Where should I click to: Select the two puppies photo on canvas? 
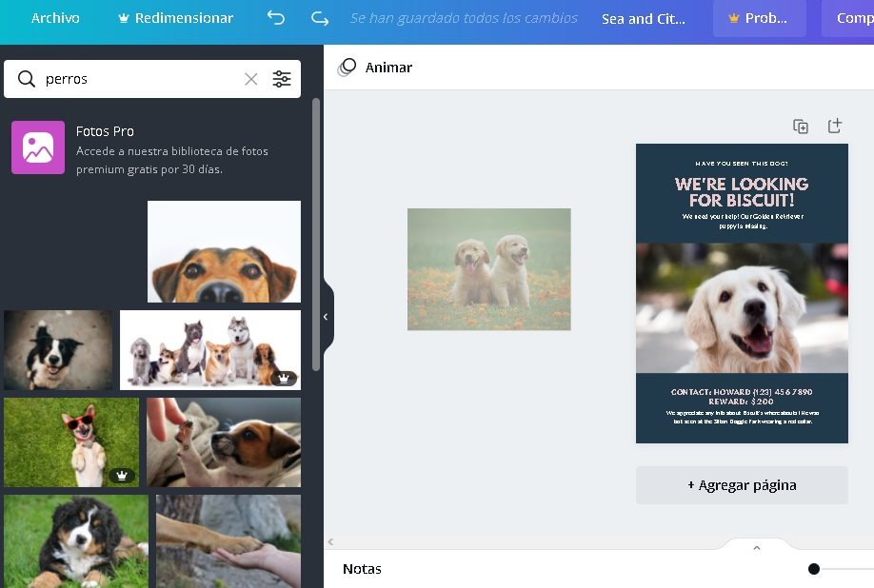488,269
